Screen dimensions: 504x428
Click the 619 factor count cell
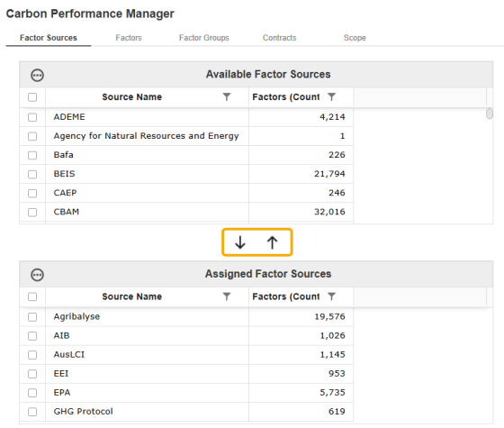301,412
